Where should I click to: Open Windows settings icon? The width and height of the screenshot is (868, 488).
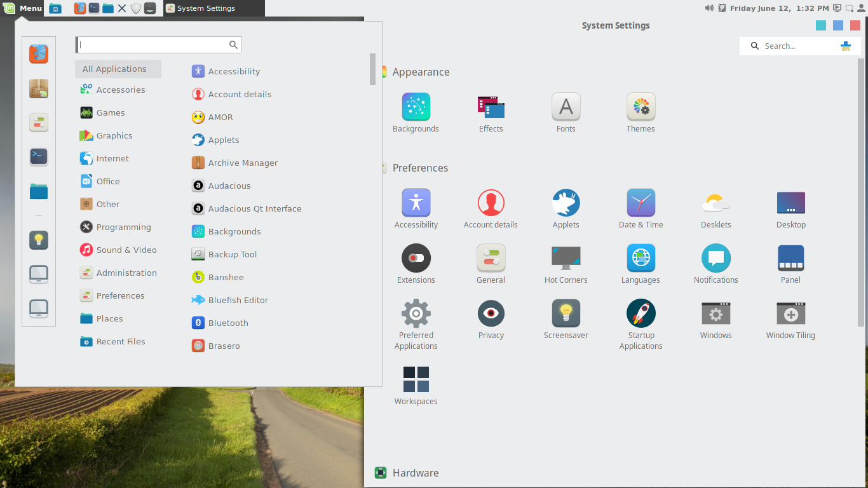715,319
